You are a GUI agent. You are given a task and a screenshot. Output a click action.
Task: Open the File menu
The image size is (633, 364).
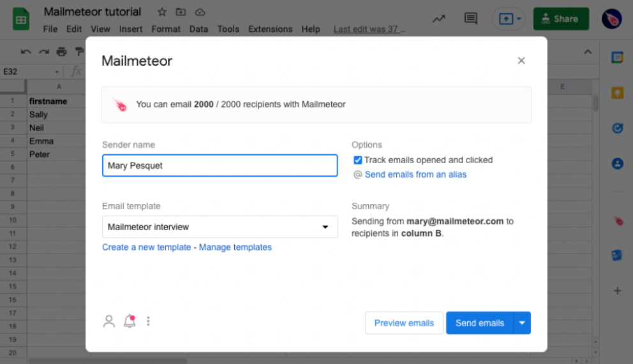50,29
